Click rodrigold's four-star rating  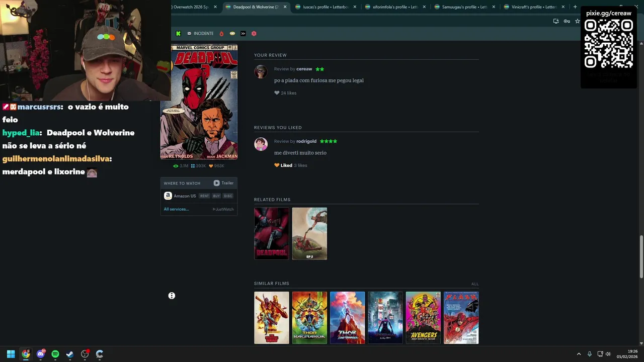328,141
